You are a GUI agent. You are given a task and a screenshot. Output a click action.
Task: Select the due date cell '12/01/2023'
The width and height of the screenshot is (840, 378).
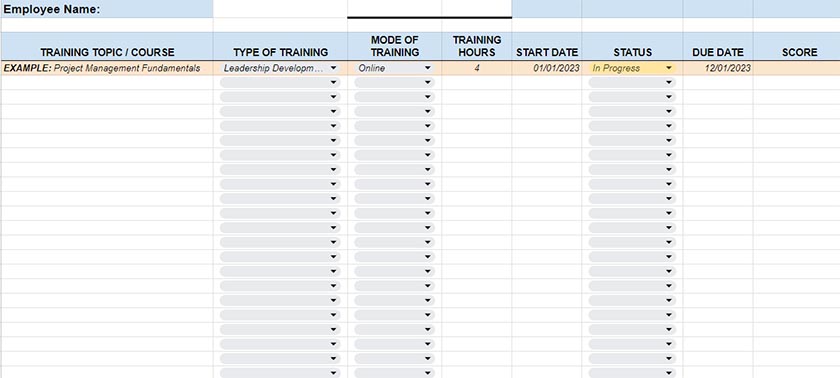718,68
